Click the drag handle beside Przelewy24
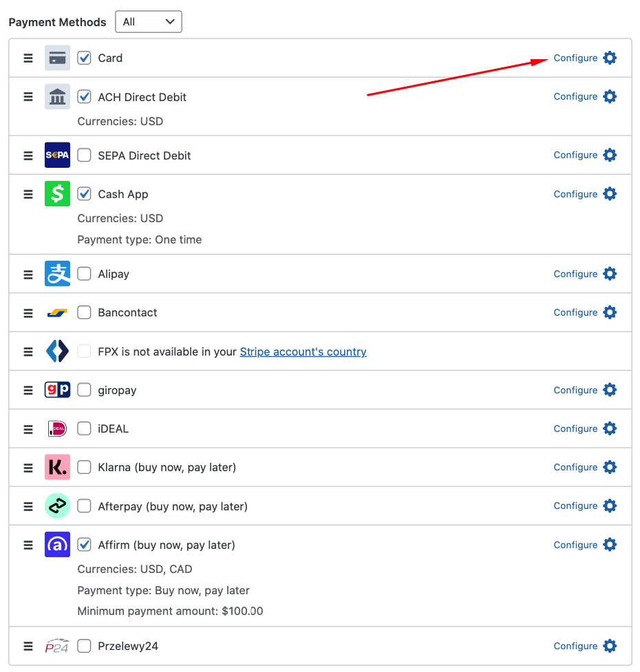Image resolution: width=640 pixels, height=672 pixels. [x=28, y=647]
